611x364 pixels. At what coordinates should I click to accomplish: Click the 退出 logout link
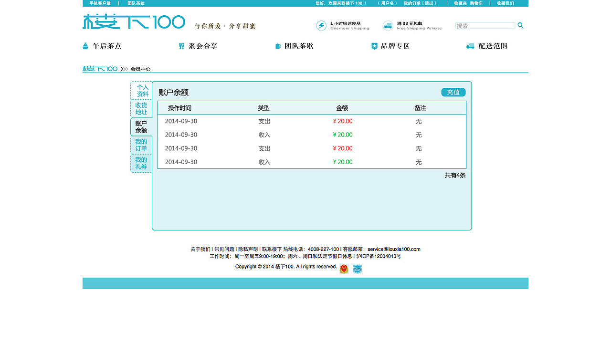[x=430, y=3]
